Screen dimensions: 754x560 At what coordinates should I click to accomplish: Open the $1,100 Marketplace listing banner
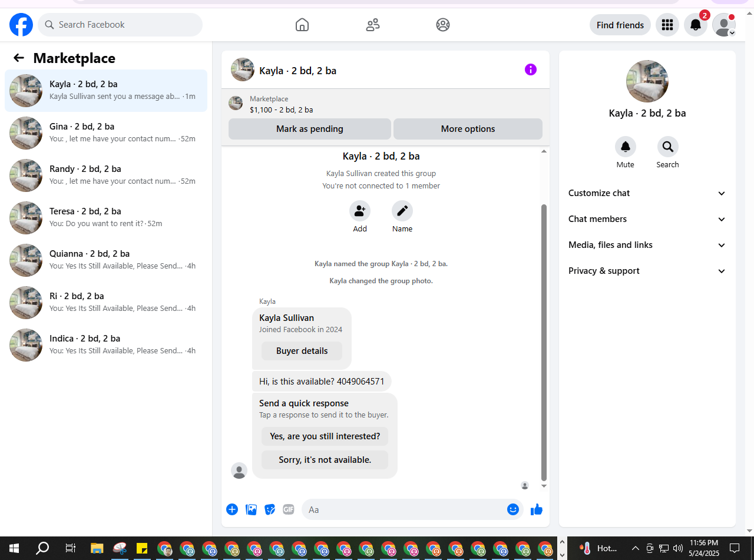pyautogui.click(x=385, y=104)
